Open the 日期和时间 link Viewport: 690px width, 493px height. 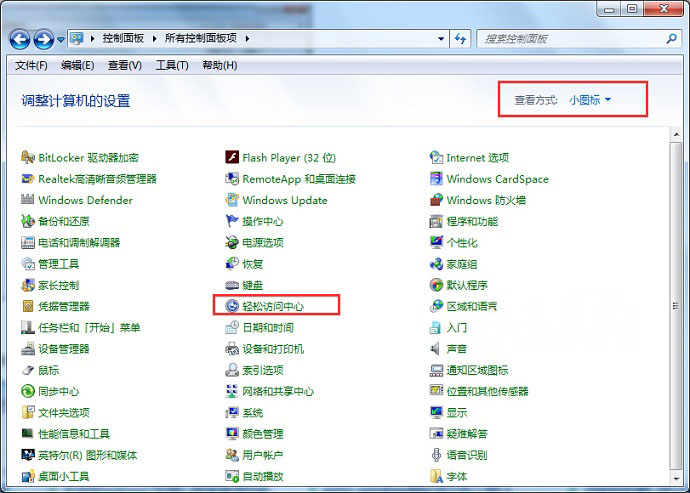coord(268,327)
